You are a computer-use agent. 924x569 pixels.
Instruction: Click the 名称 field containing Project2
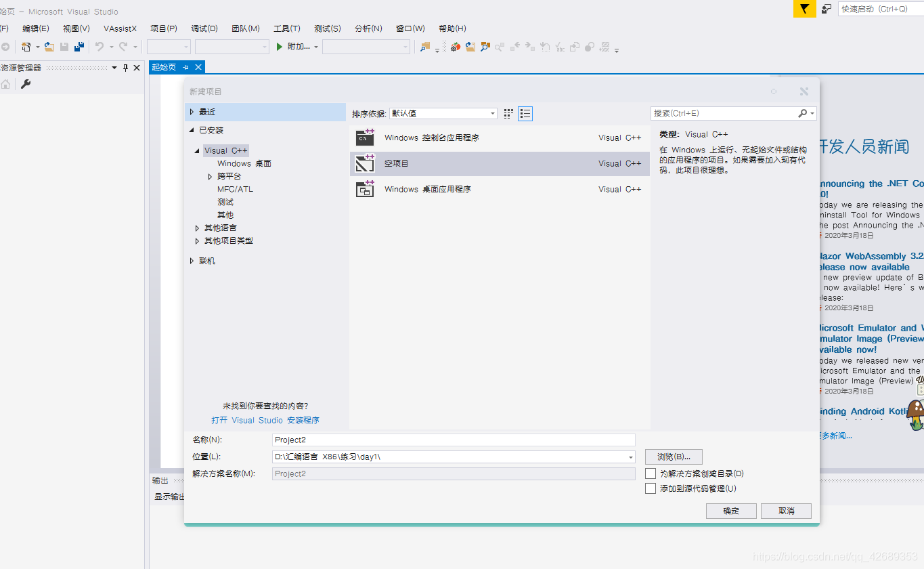(454, 440)
